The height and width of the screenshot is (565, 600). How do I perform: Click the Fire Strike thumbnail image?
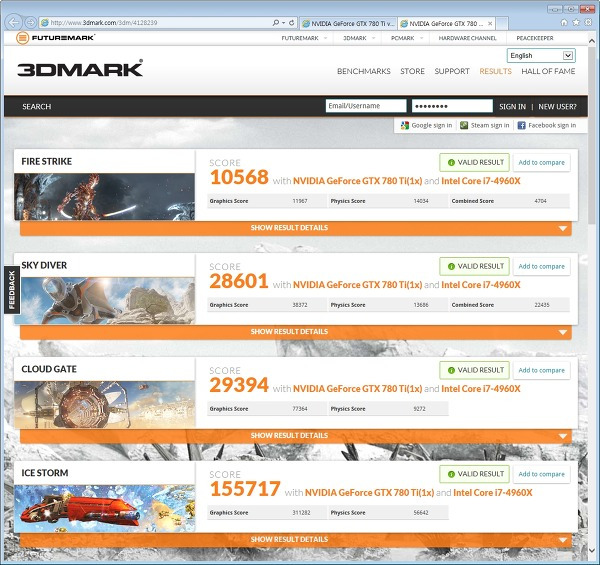[104, 197]
